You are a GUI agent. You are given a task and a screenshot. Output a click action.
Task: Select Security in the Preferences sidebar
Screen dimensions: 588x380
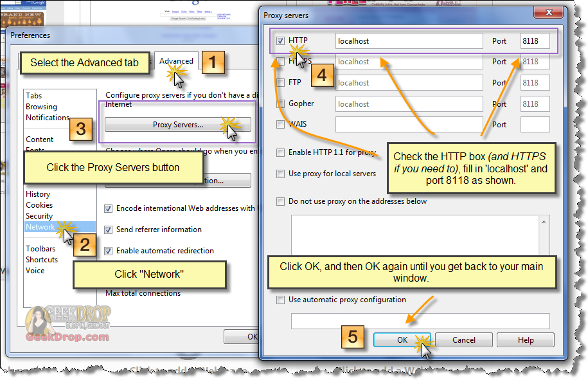pos(39,216)
